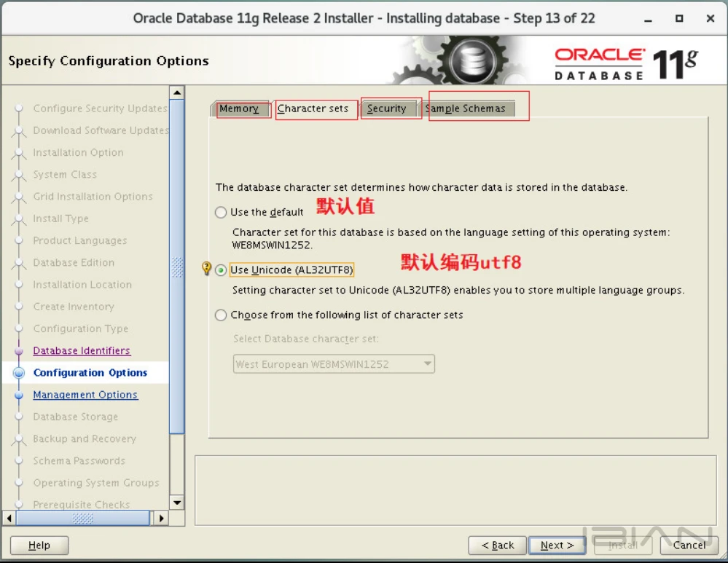Click the Help button
728x563 pixels.
point(39,546)
